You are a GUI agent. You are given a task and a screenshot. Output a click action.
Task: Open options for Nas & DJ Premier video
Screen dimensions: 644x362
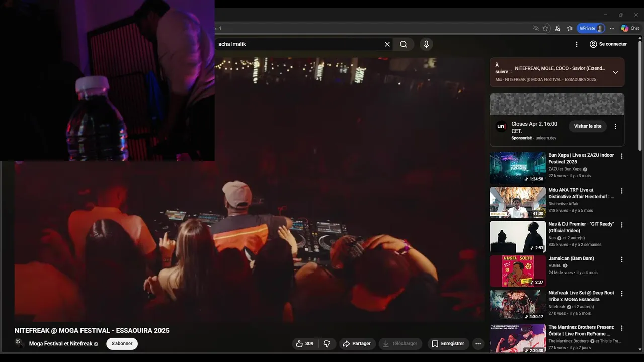click(x=621, y=225)
